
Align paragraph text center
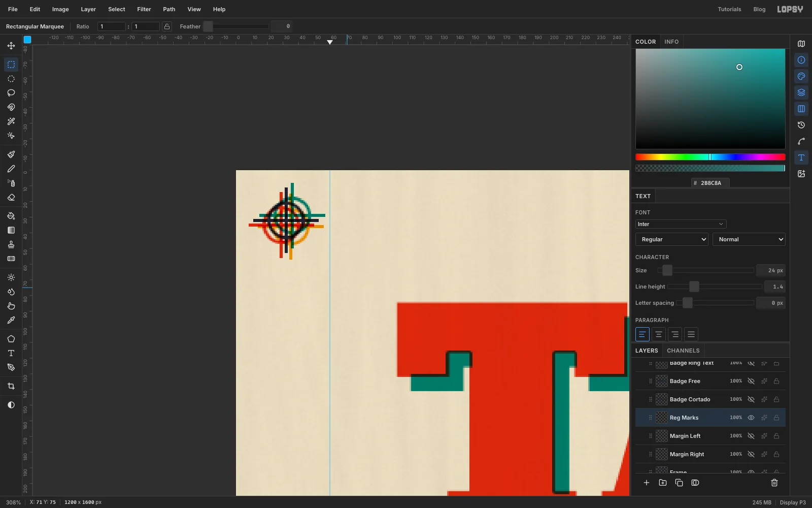click(x=659, y=334)
